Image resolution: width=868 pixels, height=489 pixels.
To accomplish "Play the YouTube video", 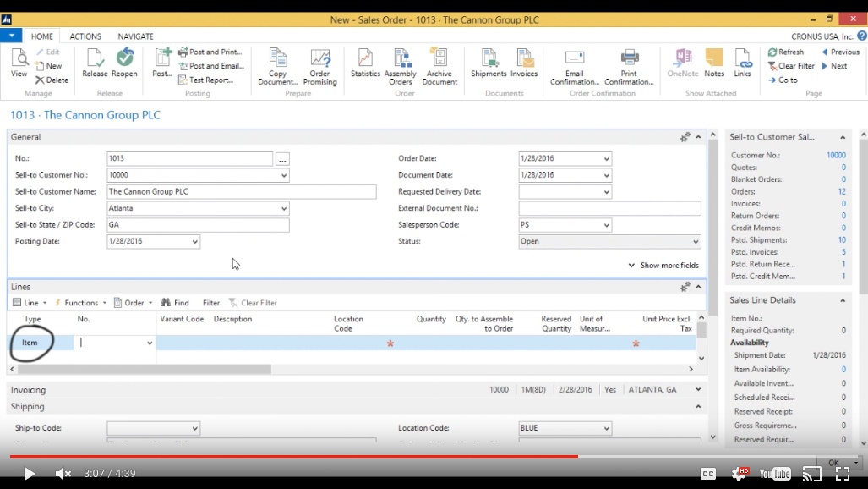I will (x=29, y=474).
